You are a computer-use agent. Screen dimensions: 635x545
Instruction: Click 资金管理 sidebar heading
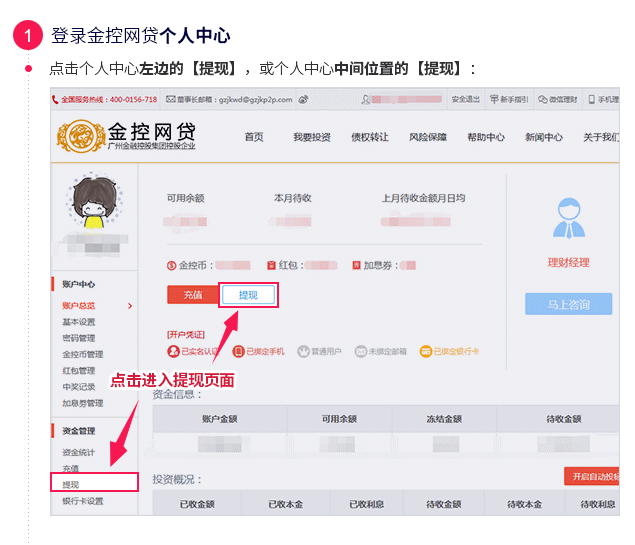tap(79, 431)
